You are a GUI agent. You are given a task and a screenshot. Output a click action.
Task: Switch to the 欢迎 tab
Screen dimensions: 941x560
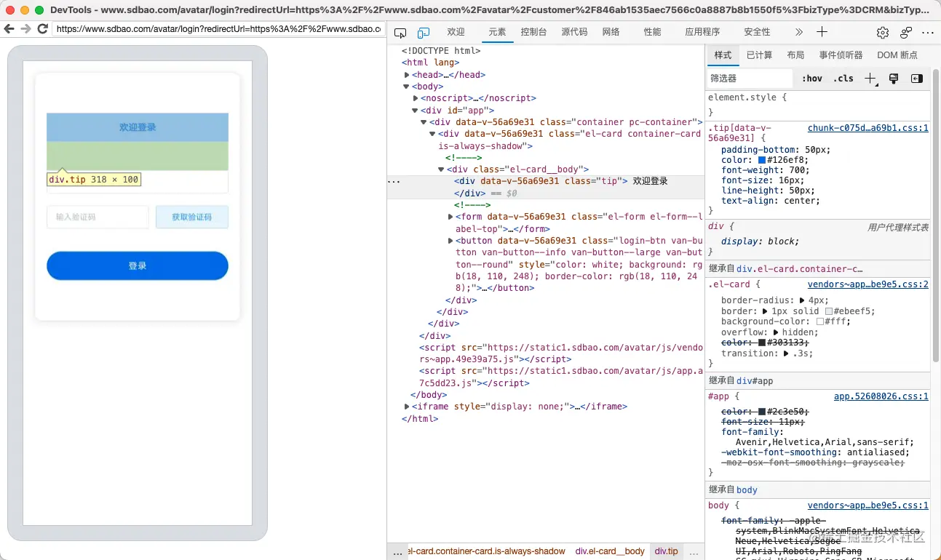456,33
